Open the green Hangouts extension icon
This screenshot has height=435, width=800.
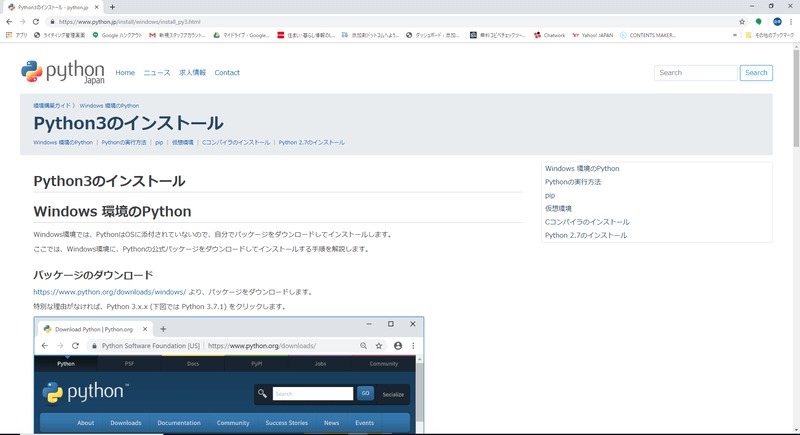[x=759, y=22]
